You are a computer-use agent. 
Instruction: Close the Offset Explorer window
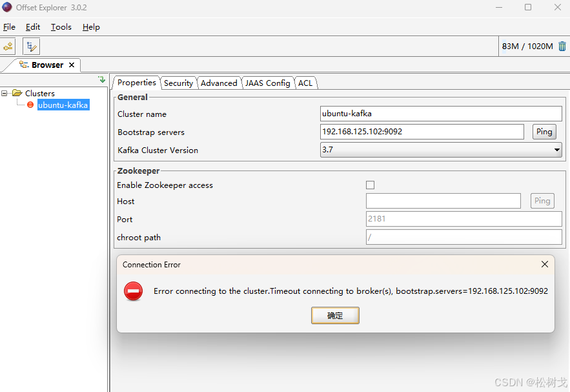tap(558, 7)
